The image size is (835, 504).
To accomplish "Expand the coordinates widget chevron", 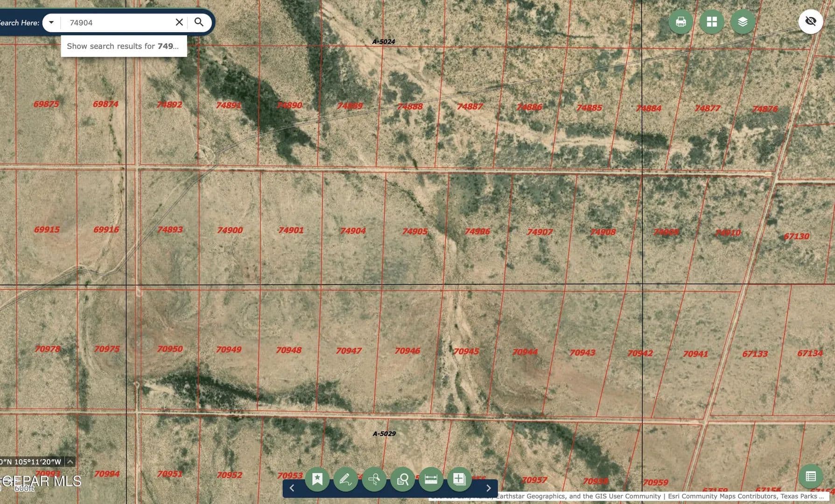I will 70,462.
